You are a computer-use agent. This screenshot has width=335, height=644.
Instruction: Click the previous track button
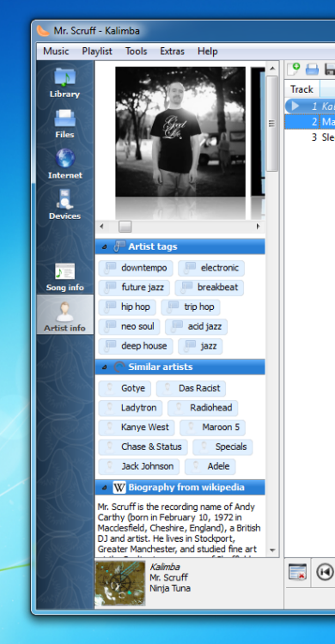tap(325, 572)
